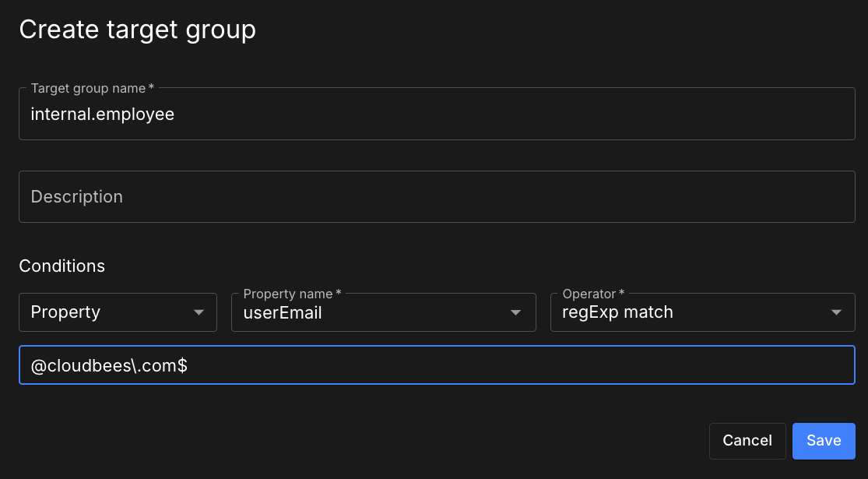
Task: Click the dropdown arrow beside userEmail
Action: [515, 312]
